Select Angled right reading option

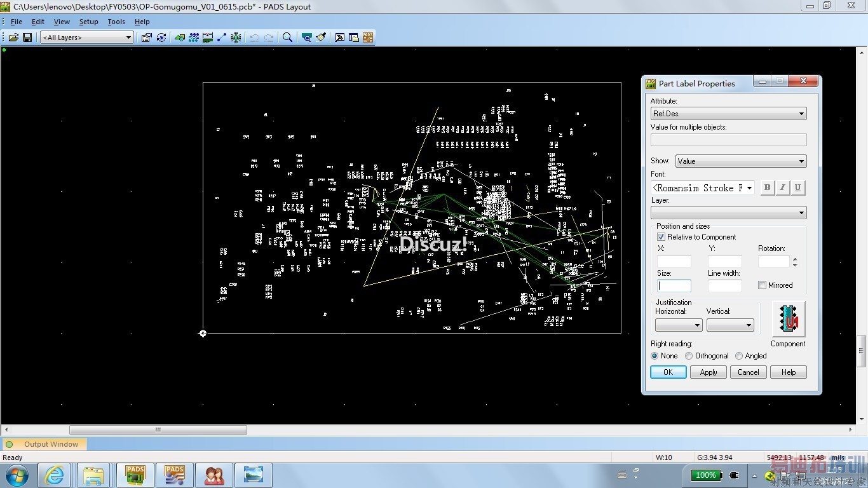coord(739,356)
